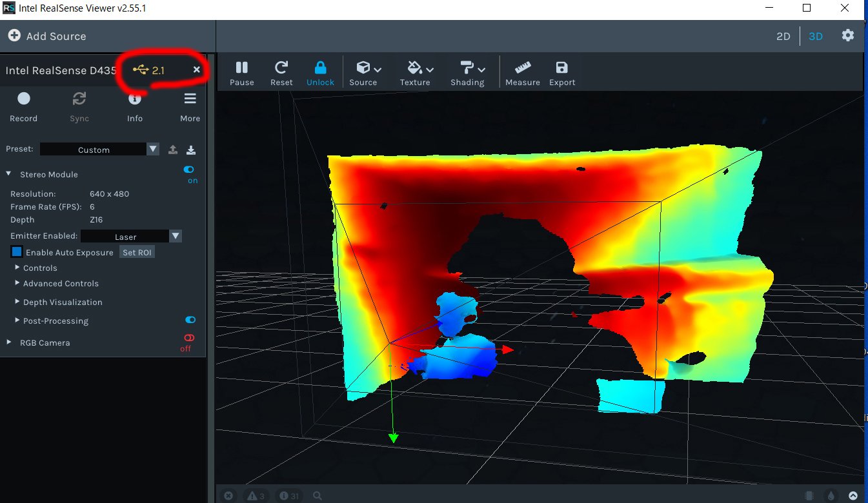This screenshot has height=503, width=868.
Task: Show warnings count 3 in status bar
Action: [x=254, y=496]
